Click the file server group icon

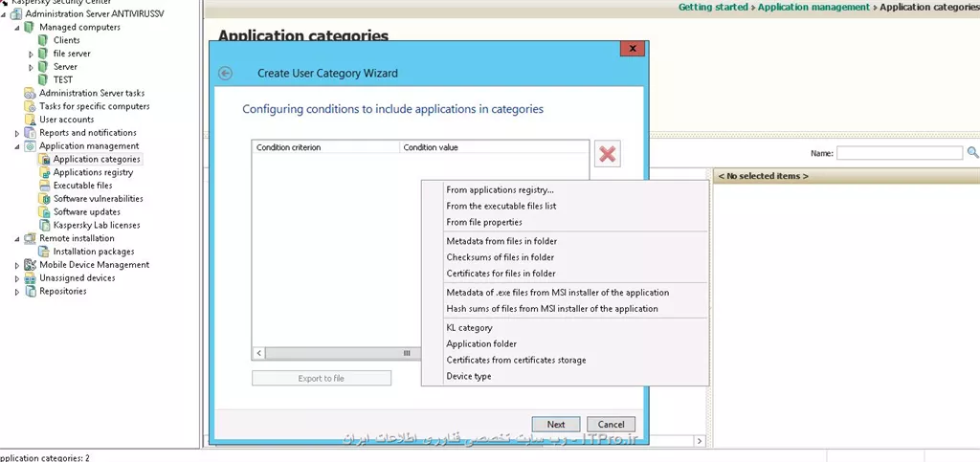(43, 53)
